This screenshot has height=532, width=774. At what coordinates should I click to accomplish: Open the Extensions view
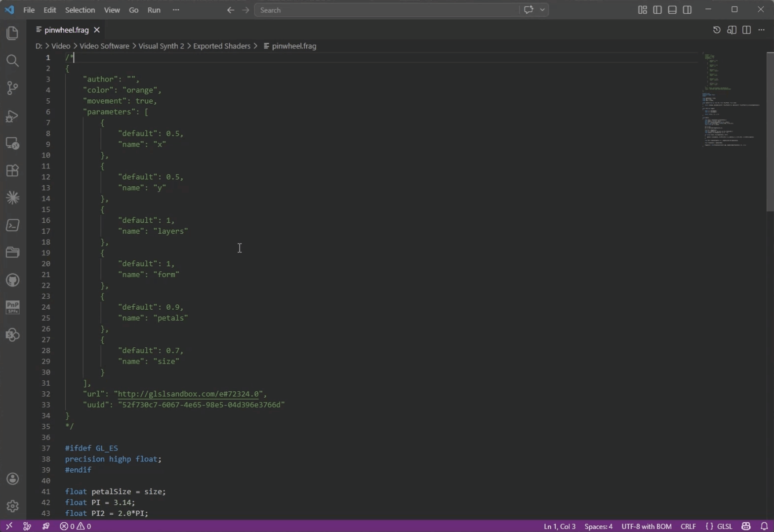point(12,170)
